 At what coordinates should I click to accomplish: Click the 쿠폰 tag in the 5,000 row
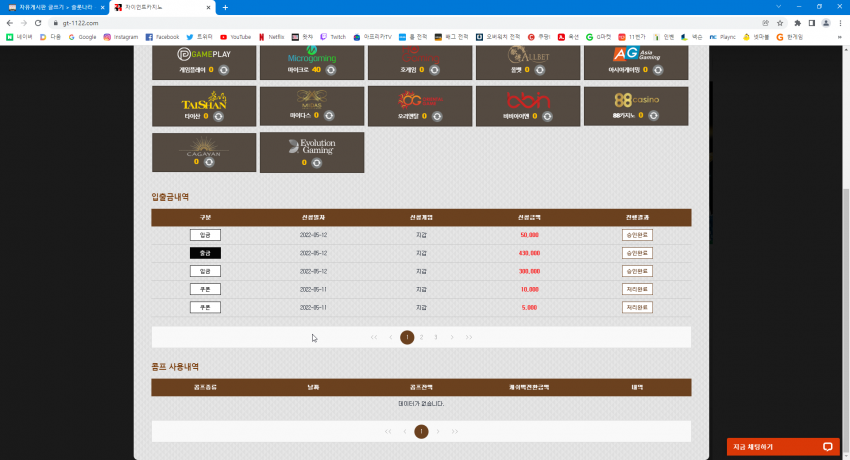205,307
